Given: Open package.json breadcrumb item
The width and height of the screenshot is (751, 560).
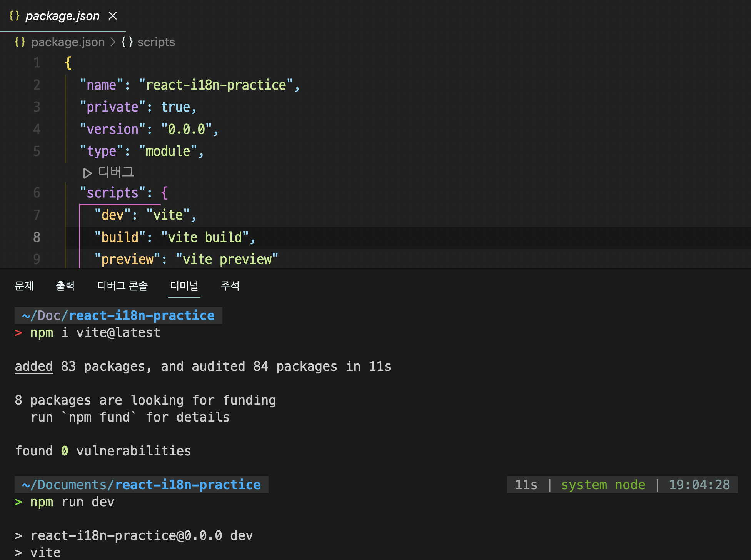Looking at the screenshot, I should [x=68, y=42].
